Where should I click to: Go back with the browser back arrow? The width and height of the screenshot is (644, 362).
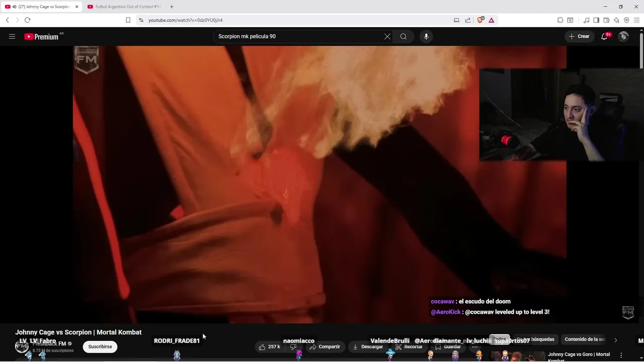(x=8, y=20)
